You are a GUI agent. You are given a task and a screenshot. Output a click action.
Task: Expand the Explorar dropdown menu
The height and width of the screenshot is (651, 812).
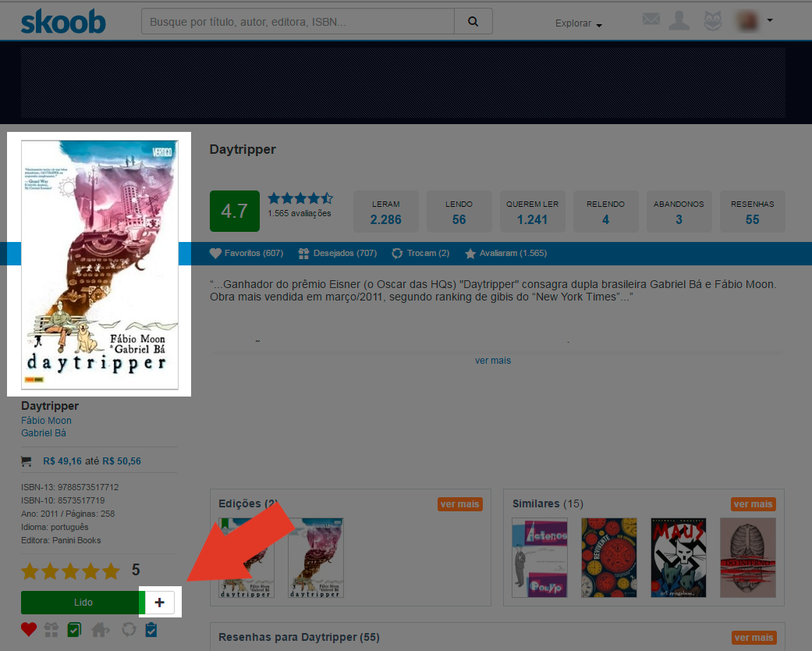tap(578, 23)
